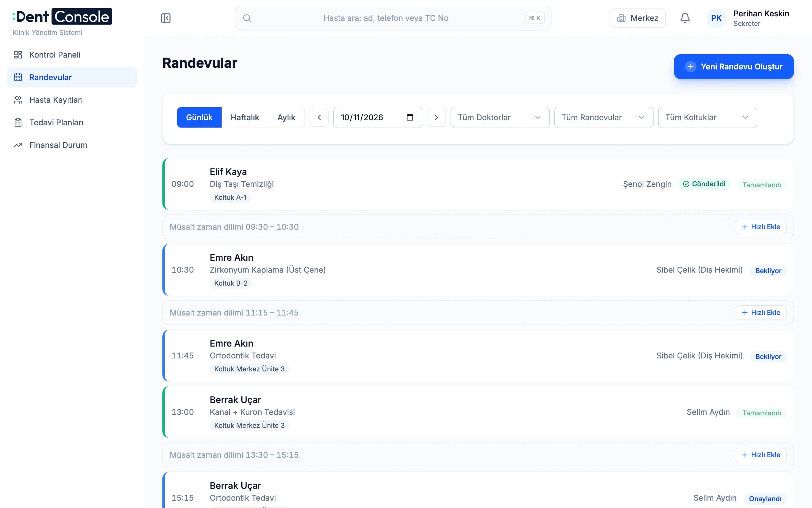
Task: Switch to Aylık view
Action: click(286, 117)
